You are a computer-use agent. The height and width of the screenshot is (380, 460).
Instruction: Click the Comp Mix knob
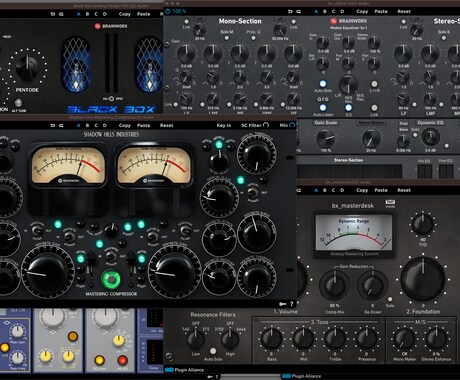click(x=334, y=285)
